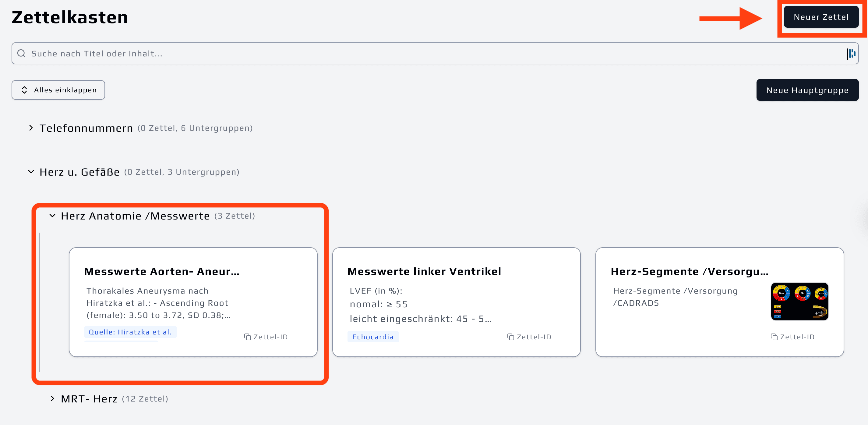Copy Zettel-ID of Messwerte linker Ventrikel card
Viewport: 868px width, 425px height.
[529, 337]
